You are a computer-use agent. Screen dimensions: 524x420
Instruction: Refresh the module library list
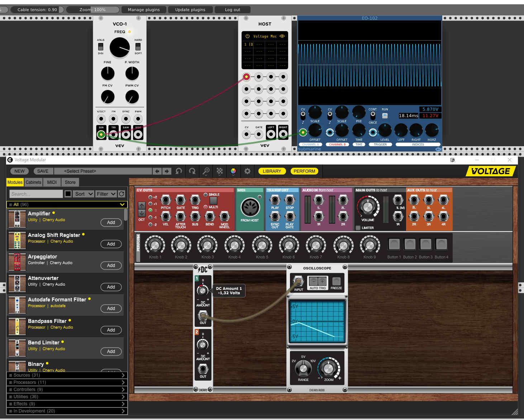coord(122,194)
